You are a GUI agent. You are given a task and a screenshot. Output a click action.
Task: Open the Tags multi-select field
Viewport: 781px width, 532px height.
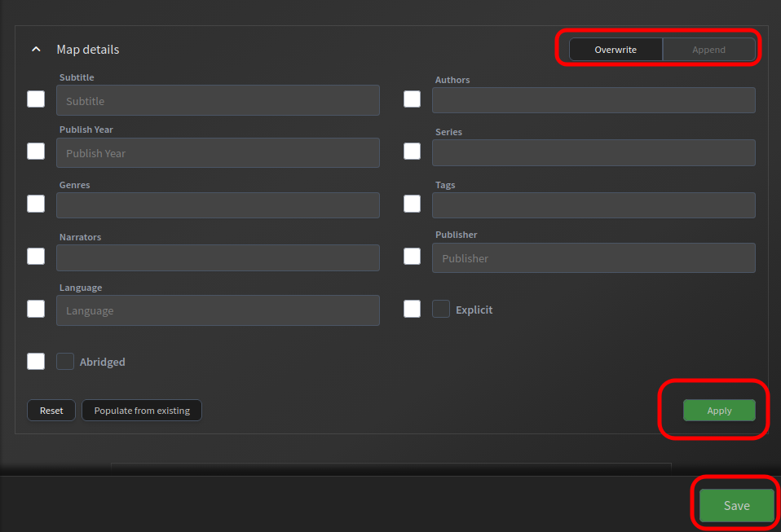point(593,205)
